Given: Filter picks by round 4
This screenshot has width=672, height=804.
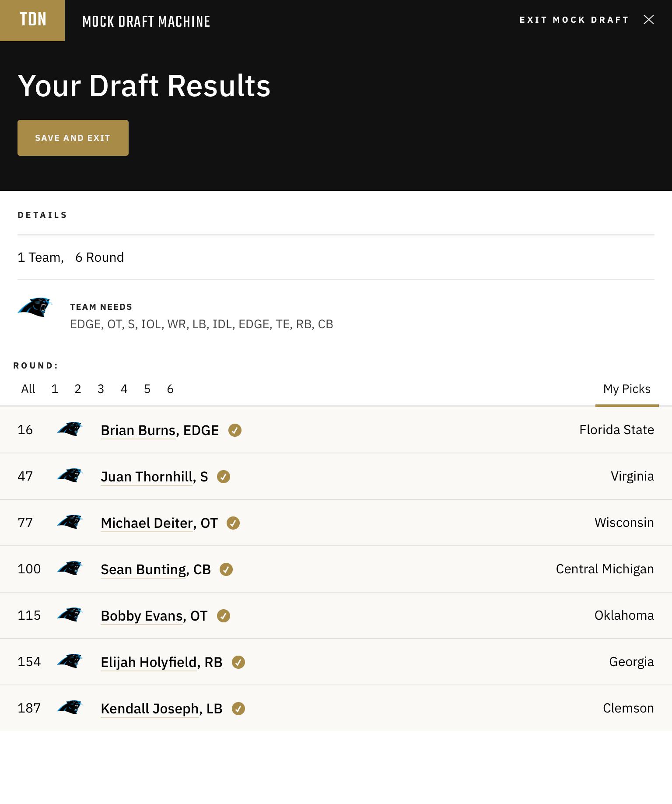Looking at the screenshot, I should coord(124,389).
